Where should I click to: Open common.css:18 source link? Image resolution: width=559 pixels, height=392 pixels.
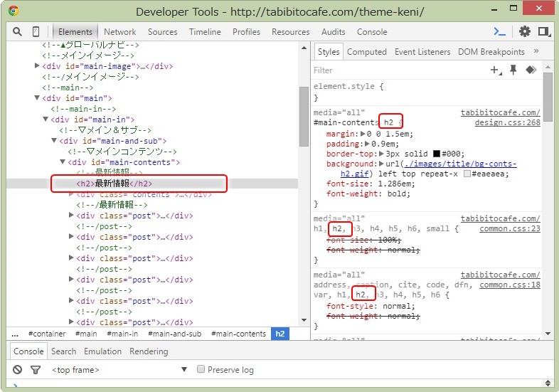pos(510,285)
